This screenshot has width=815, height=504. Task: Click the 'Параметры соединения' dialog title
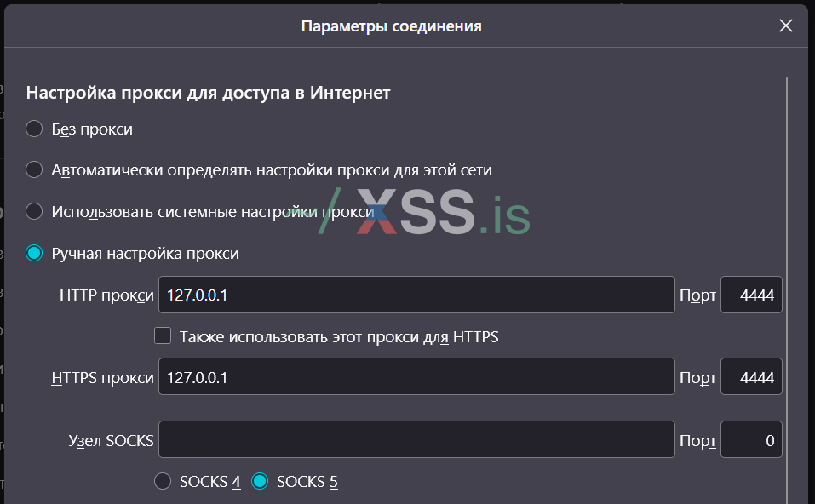(x=391, y=26)
